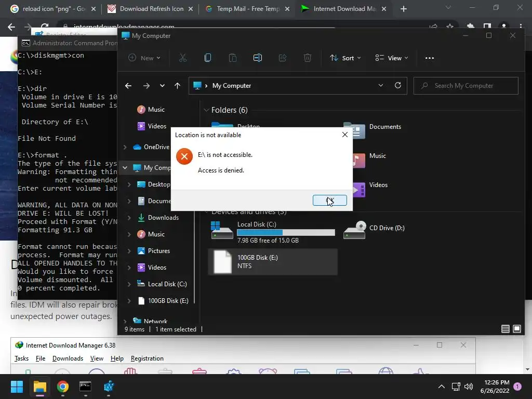
Task: Open IDM Downloads menu
Action: (x=68, y=358)
